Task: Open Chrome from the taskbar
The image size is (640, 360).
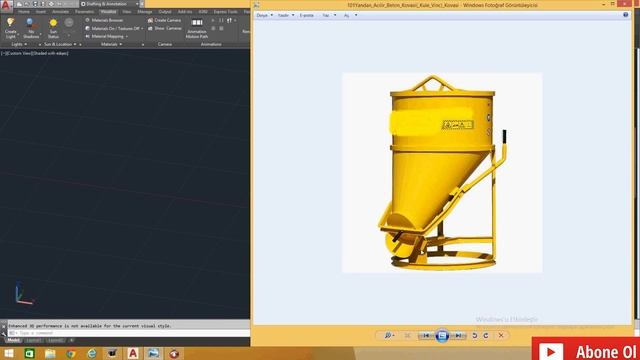Action: pyautogui.click(x=71, y=353)
